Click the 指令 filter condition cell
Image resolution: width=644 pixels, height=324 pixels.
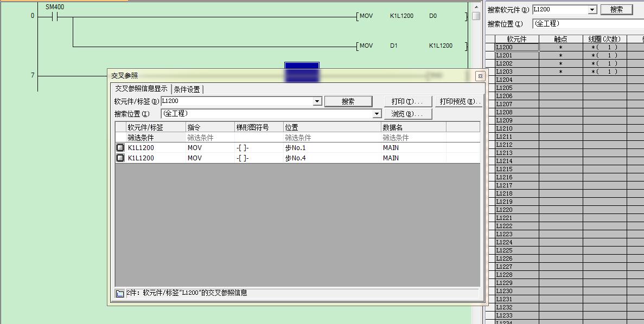tap(209, 138)
